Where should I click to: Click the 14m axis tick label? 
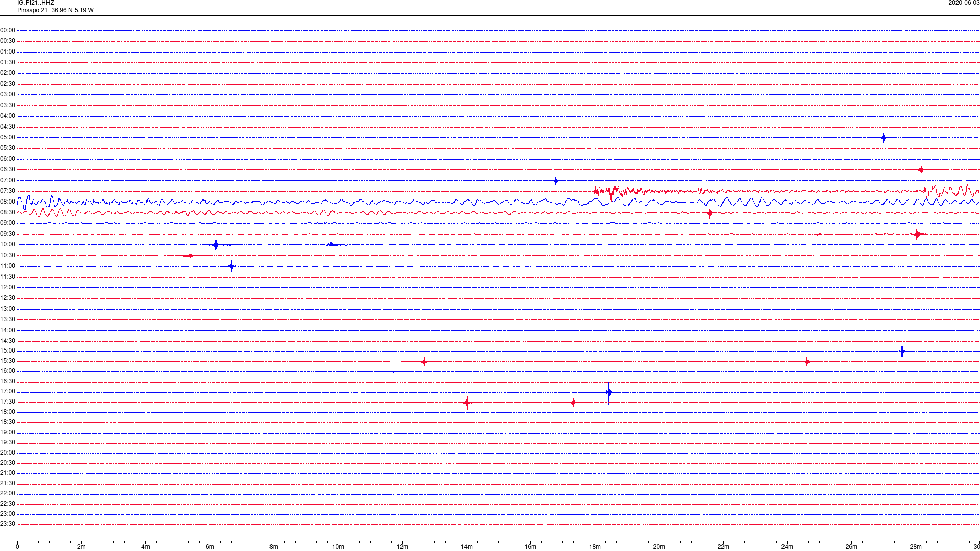467,547
